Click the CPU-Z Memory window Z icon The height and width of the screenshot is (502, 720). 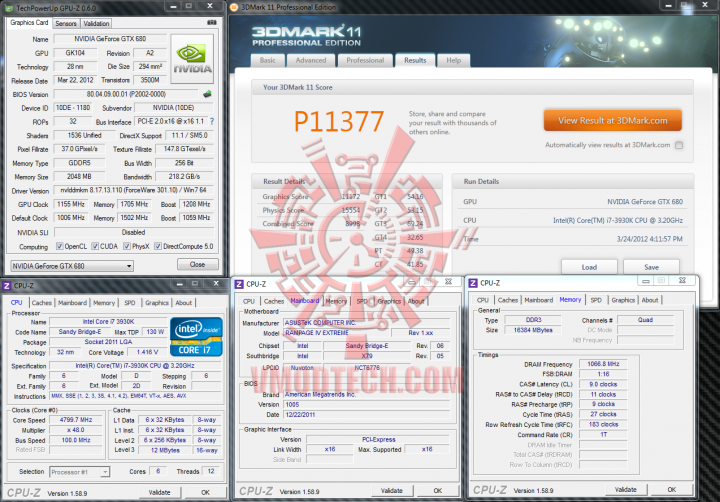pos(473,283)
